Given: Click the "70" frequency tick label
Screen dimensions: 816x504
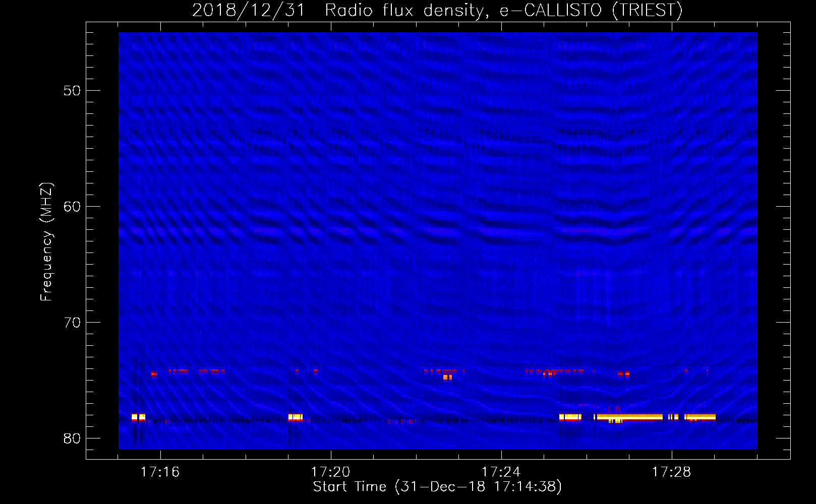Looking at the screenshot, I should click(72, 323).
